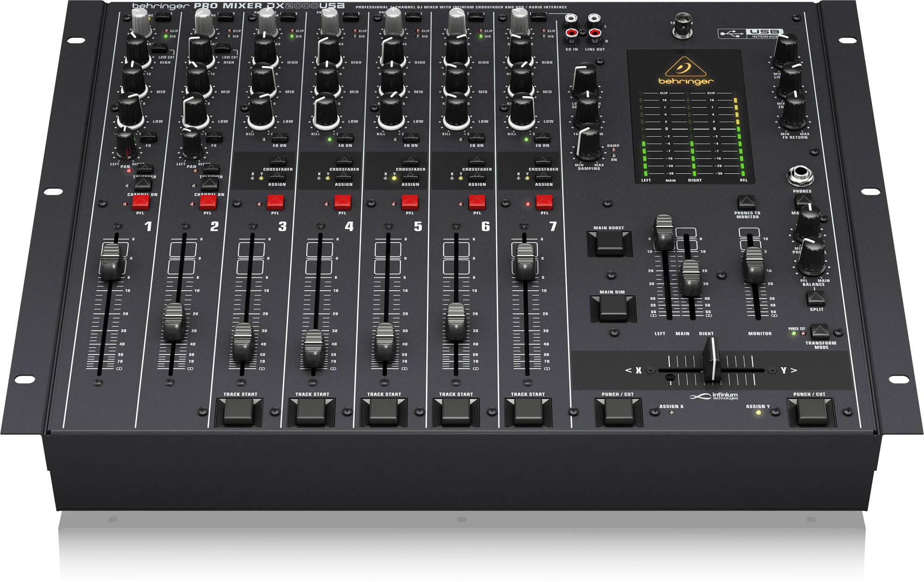Screen dimensions: 924x582
Task: Click the channel 1 Pan knob
Action: (125, 144)
